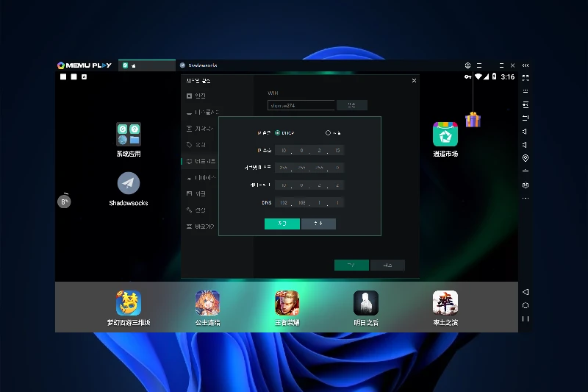Open the three-dots more menu in the sidebar
588x392 pixels.
pyautogui.click(x=525, y=198)
